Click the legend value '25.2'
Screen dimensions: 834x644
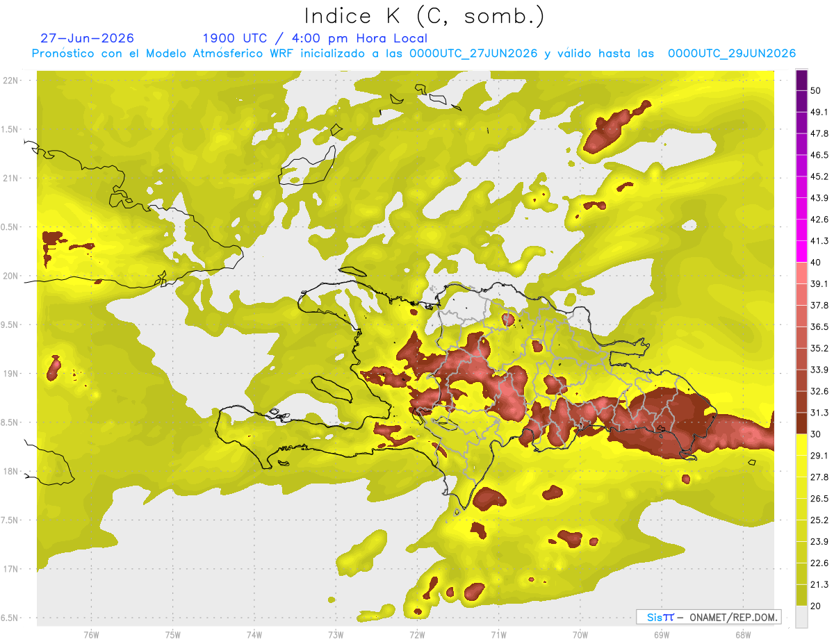[819, 520]
